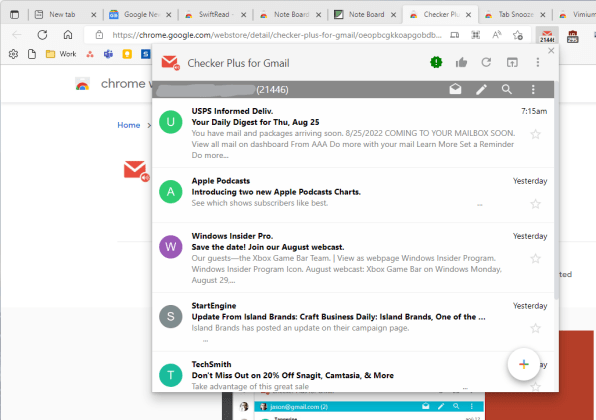Screen dimensions: 596x420
Task: Click the StartEngine avatar S
Action: coord(171,316)
